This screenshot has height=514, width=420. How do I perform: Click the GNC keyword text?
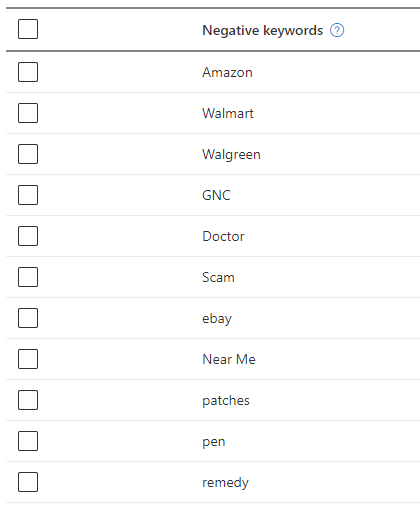click(x=216, y=195)
